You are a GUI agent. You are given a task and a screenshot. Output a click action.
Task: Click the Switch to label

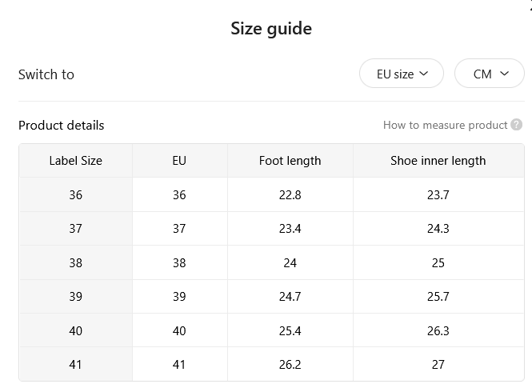tap(46, 74)
